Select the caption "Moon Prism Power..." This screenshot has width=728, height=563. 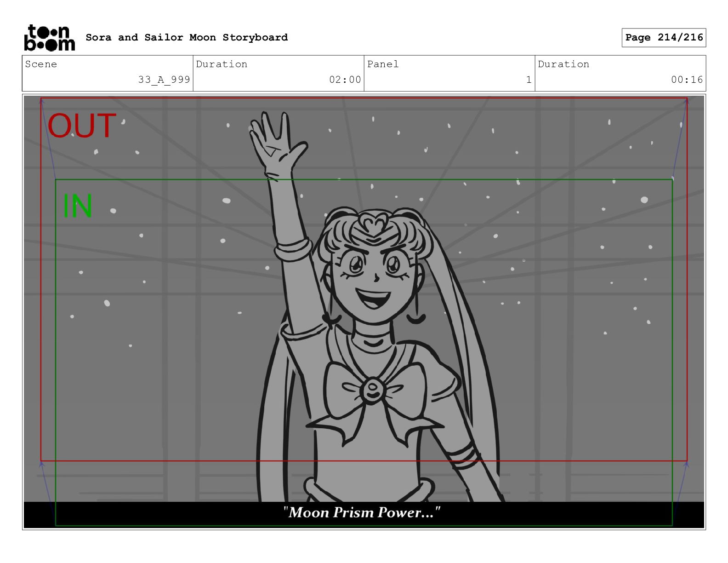click(362, 512)
